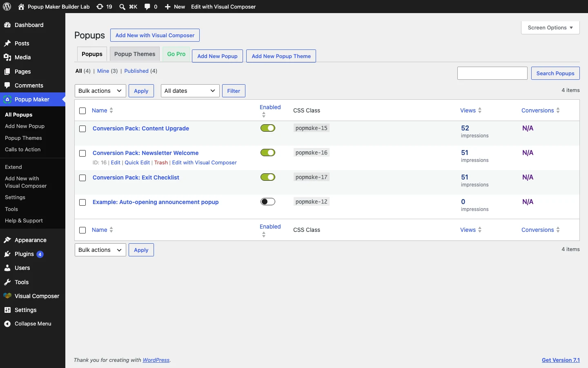Open the comments bubble icon in admin bar
This screenshot has height=368, width=588.
[147, 7]
